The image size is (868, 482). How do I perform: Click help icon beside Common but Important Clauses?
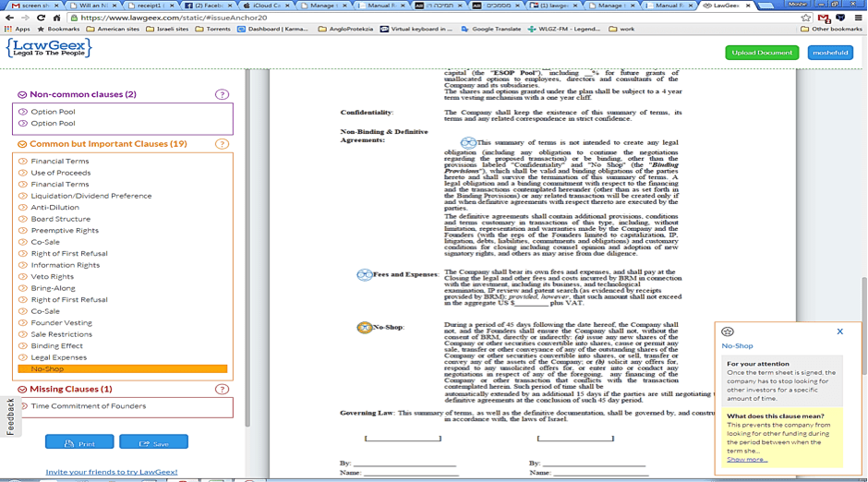[x=222, y=144]
